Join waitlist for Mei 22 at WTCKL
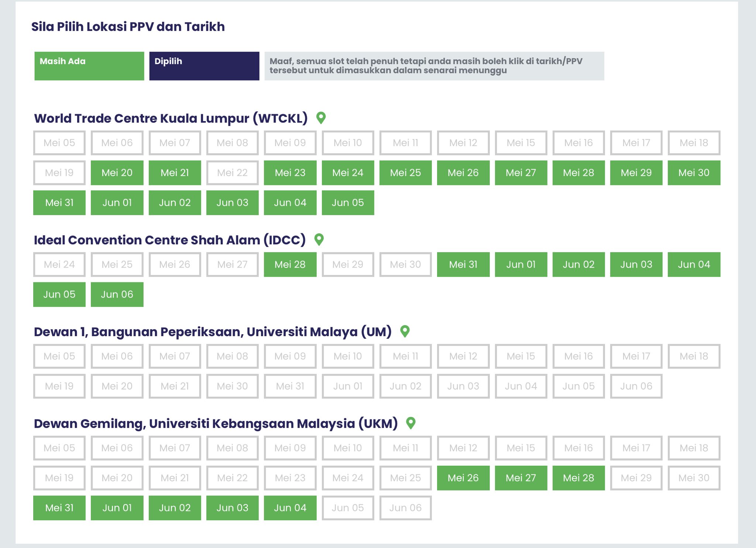756x548 pixels. coord(232,173)
